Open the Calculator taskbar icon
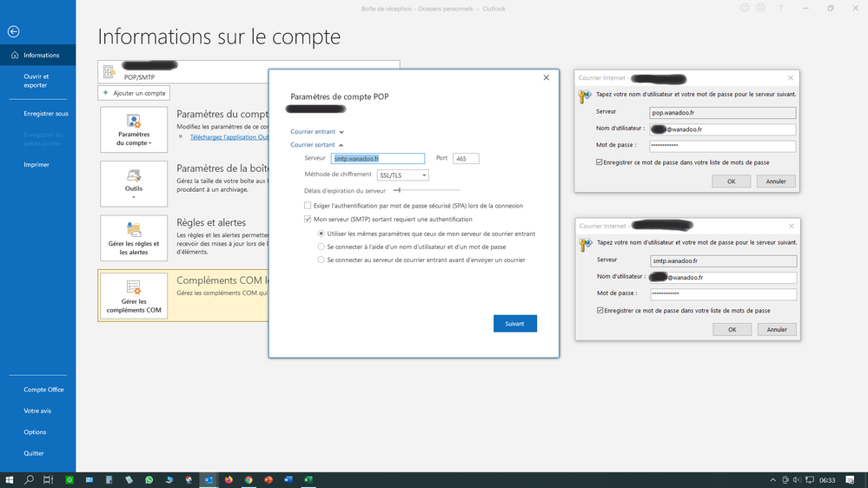 point(109,479)
